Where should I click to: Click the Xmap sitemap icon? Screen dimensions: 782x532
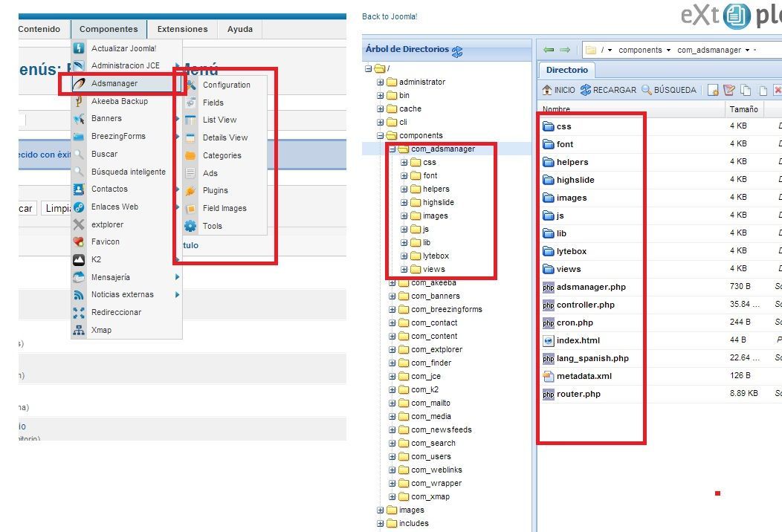click(x=79, y=330)
